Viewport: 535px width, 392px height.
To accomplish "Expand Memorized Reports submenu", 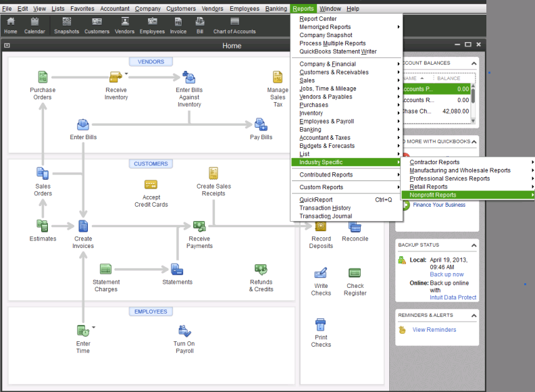I will click(347, 27).
